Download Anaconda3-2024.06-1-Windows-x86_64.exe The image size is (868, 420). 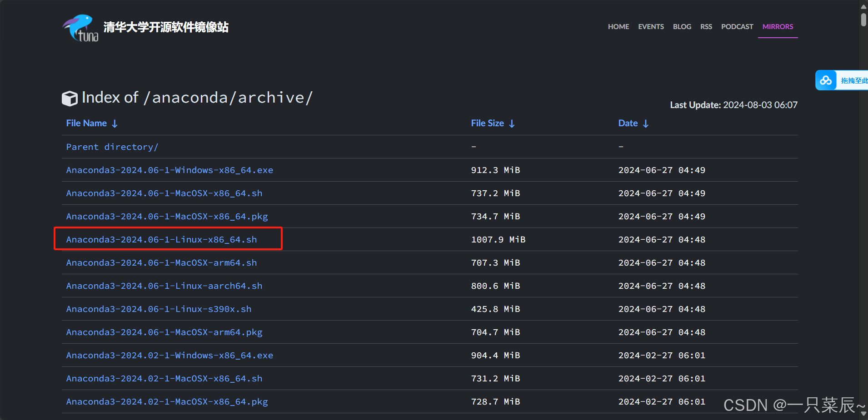(170, 170)
